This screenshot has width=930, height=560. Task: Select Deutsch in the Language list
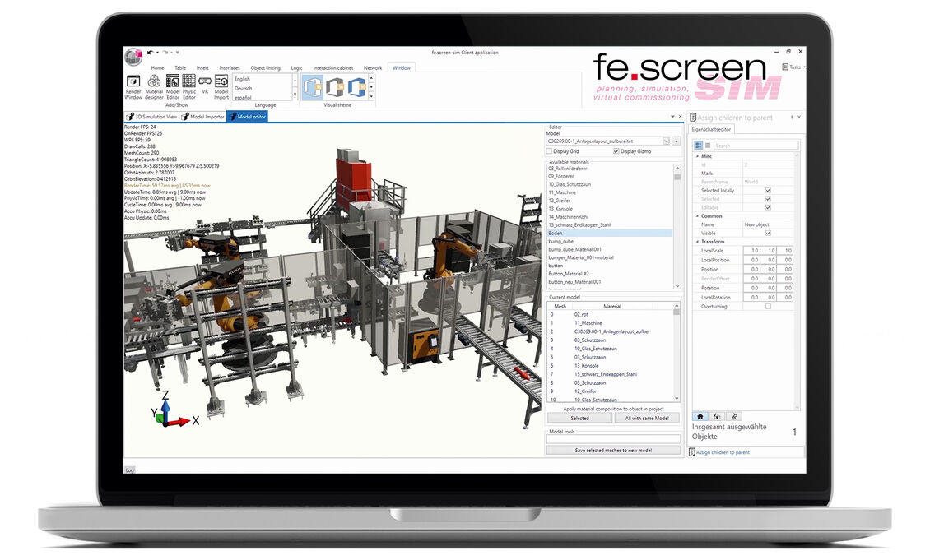243,88
